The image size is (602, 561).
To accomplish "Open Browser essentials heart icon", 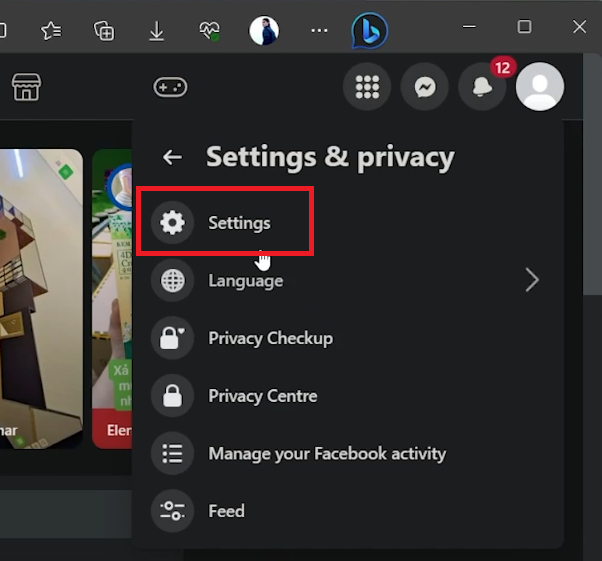I will pos(209,30).
